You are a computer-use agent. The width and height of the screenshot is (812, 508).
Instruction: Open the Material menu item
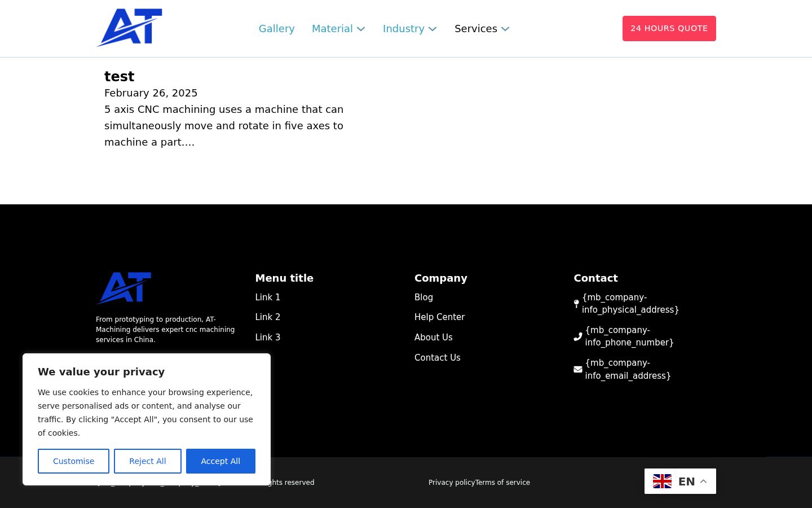pos(332,29)
